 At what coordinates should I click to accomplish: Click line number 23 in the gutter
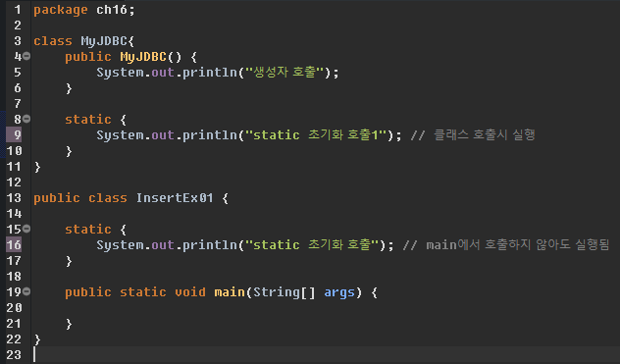click(14, 355)
